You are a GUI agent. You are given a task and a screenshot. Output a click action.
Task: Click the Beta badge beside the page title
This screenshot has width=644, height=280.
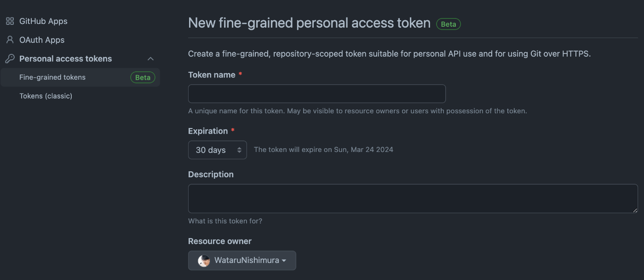coord(448,24)
